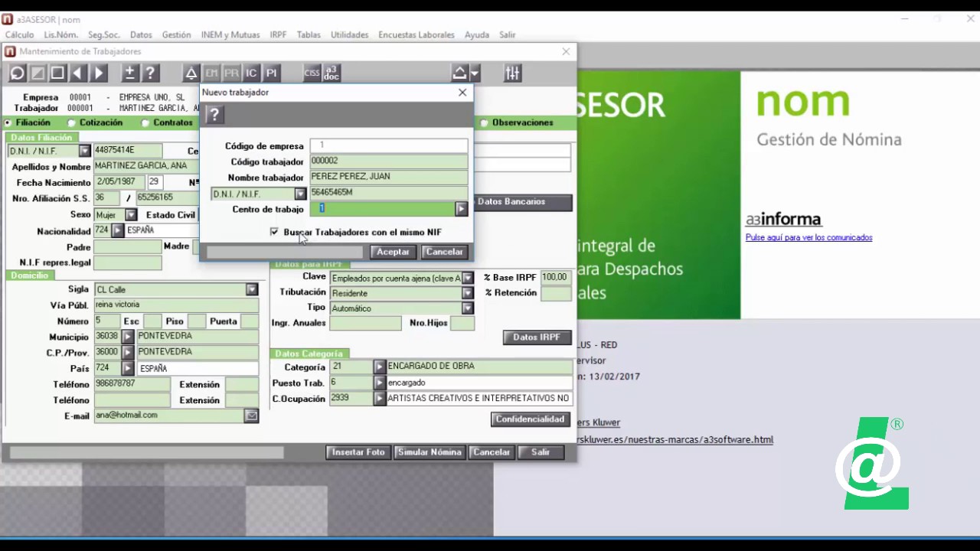Click Cancelar in Nuevo trabajador dialog
This screenshot has height=551, width=980.
[x=444, y=252]
